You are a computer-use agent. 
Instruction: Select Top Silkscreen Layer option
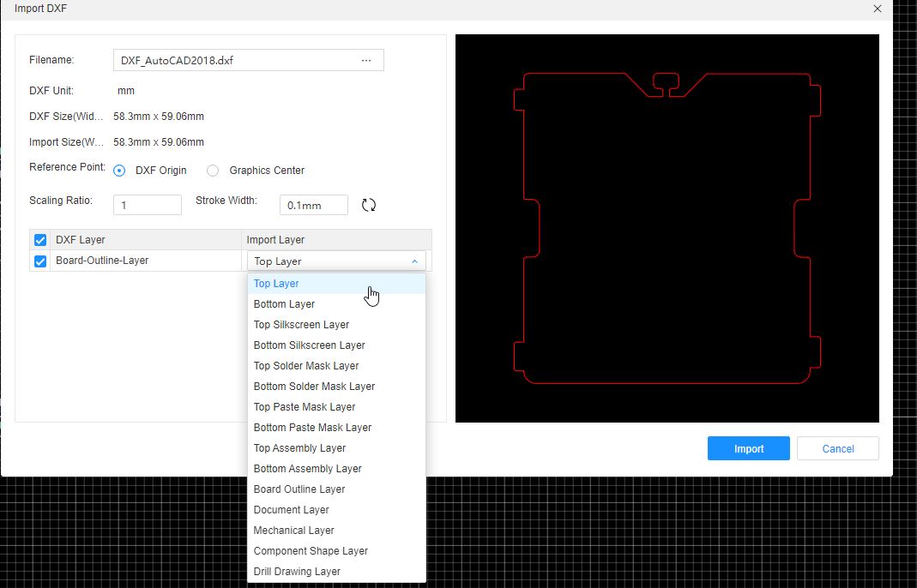(301, 325)
